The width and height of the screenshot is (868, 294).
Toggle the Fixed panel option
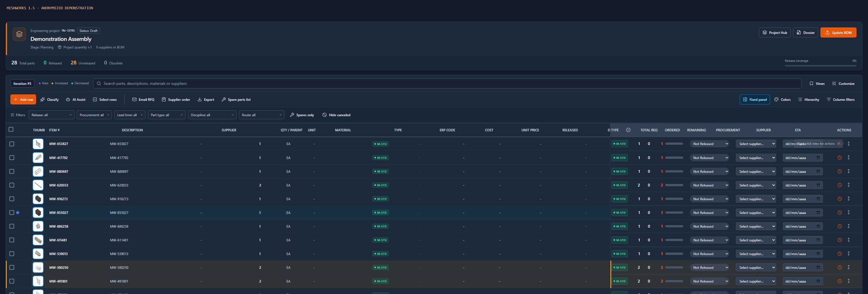click(754, 99)
